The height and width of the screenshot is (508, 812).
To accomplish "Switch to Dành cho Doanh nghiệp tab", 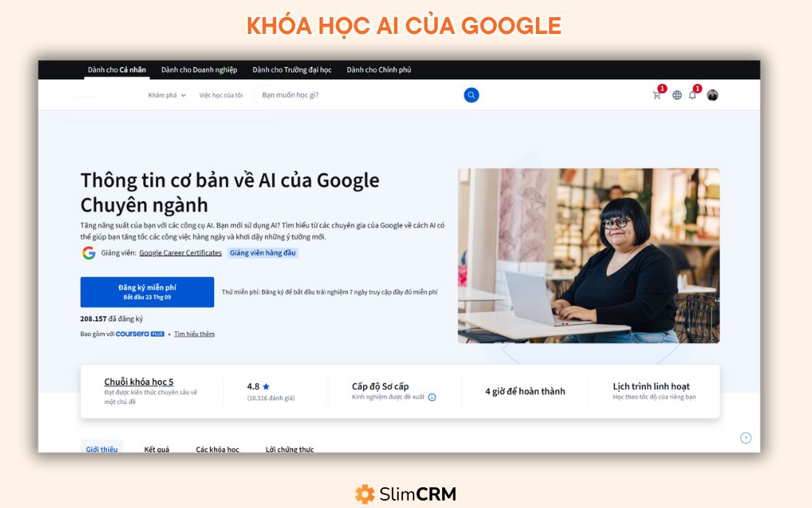I will [199, 69].
